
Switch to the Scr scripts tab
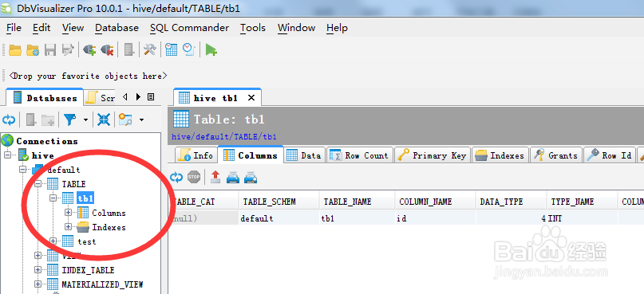[x=101, y=97]
